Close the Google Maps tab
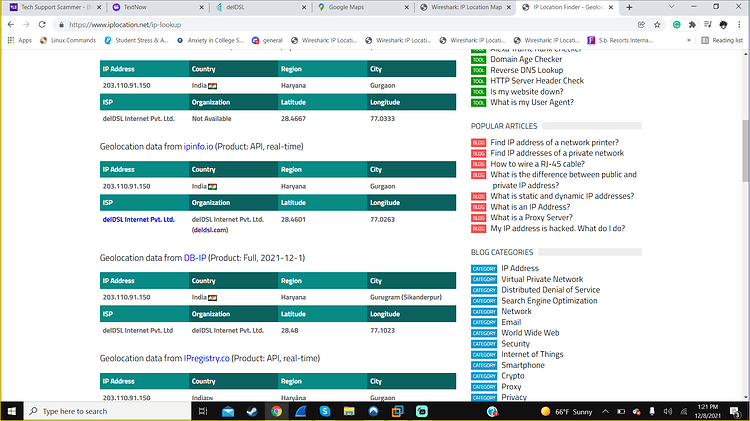Image resolution: width=750 pixels, height=421 pixels. (x=407, y=7)
